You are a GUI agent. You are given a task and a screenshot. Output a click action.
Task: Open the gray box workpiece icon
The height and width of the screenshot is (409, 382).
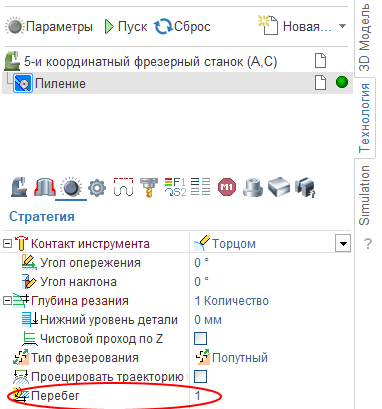coord(279,186)
